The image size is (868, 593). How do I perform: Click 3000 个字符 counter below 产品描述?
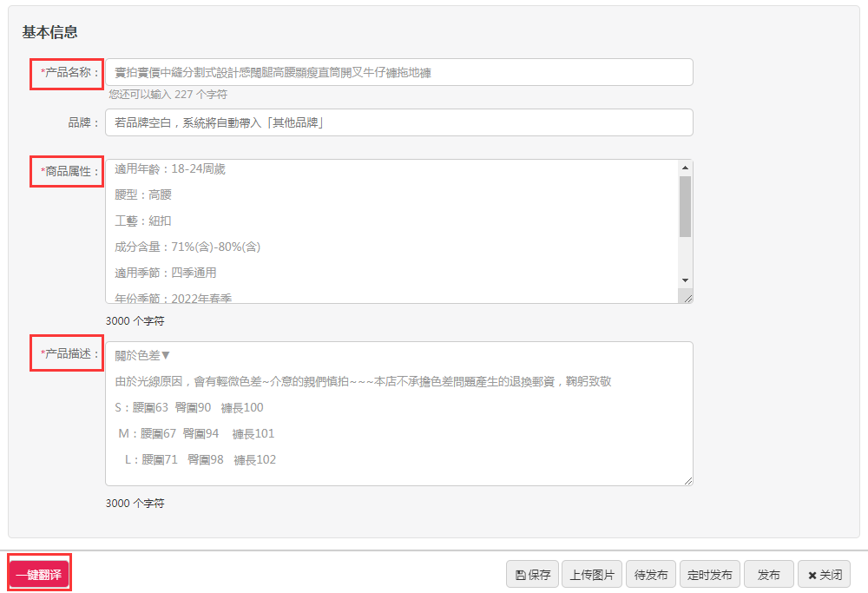135,504
